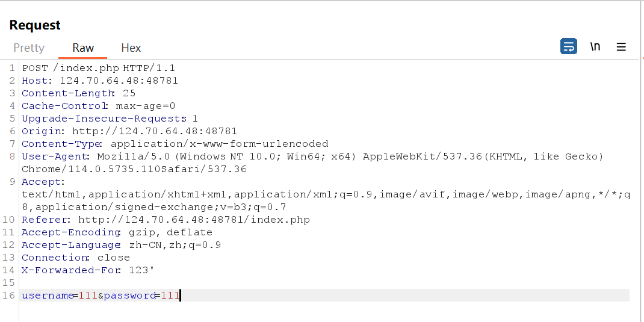
Task: Click the Origin header URL
Action: pos(155,131)
